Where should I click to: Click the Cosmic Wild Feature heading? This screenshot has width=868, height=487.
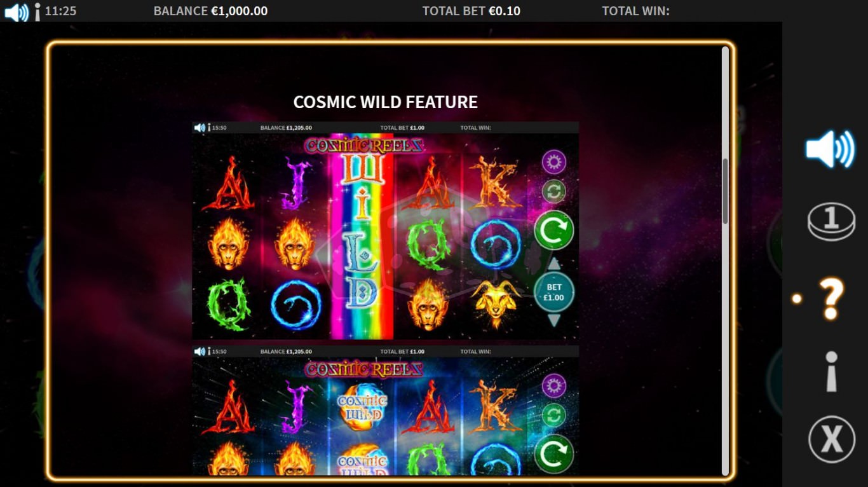click(x=386, y=102)
